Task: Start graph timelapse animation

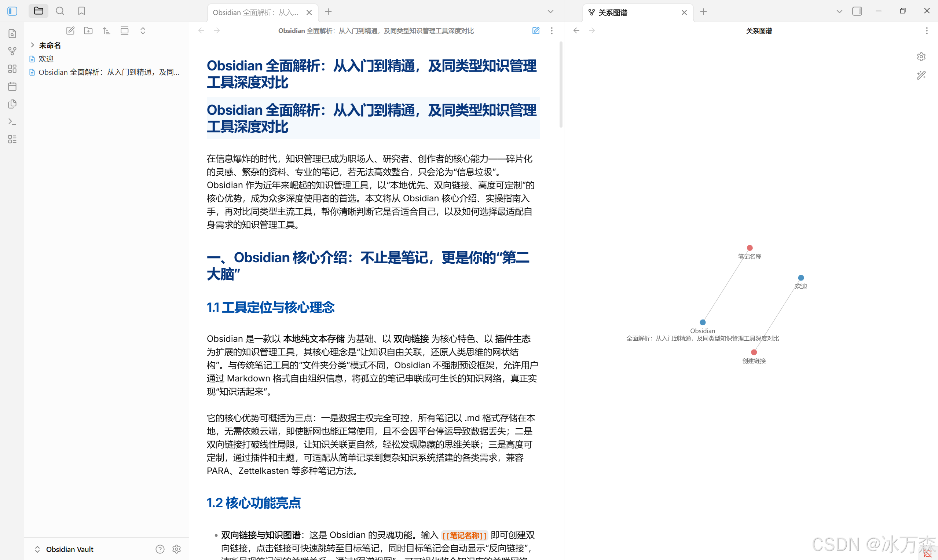Action: [x=921, y=75]
